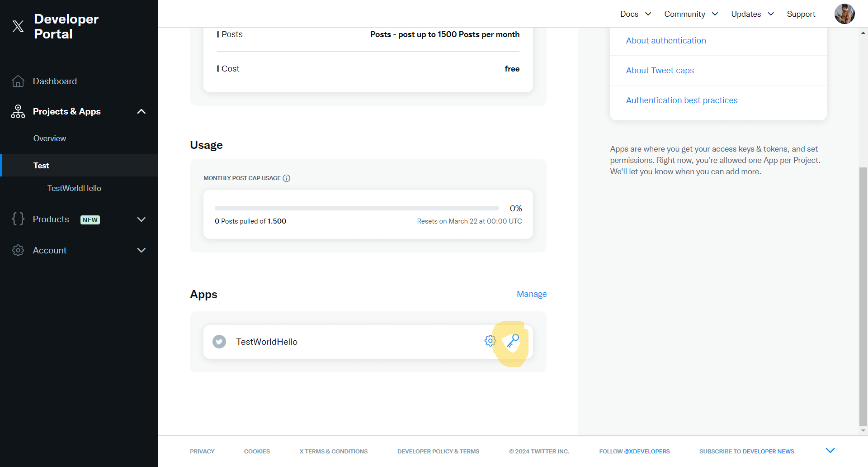
Task: Click the Dashboard home icon
Action: [18, 81]
